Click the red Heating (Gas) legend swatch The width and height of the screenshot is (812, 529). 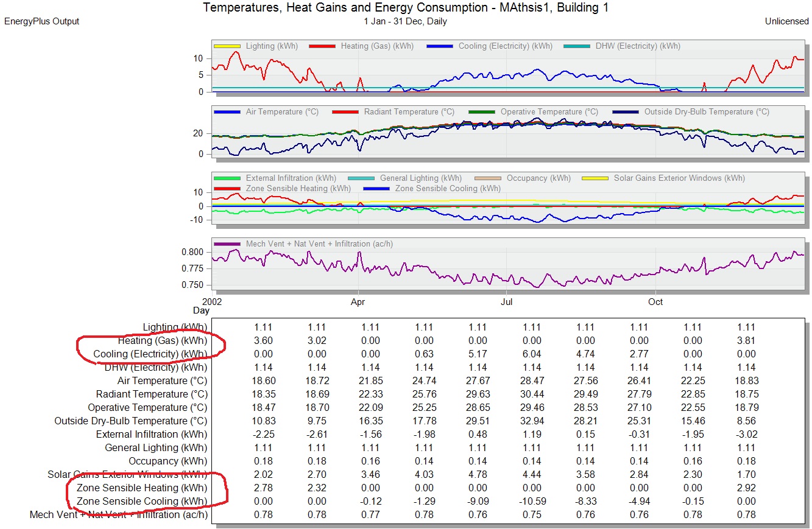click(x=322, y=46)
